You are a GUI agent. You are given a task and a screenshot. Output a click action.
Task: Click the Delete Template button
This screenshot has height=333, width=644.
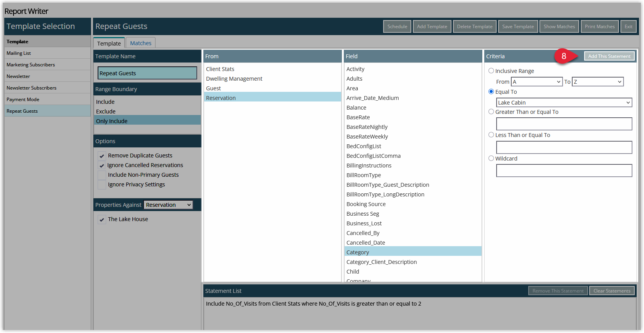click(475, 27)
